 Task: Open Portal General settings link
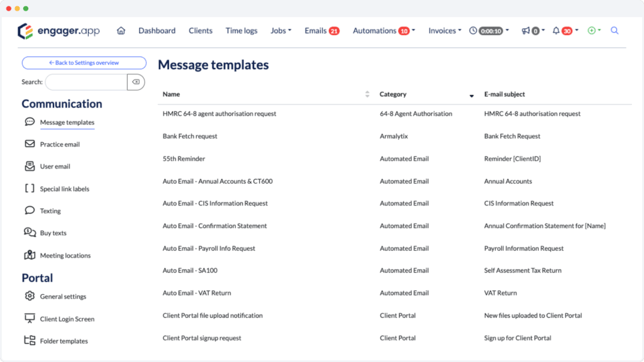pos(63,297)
